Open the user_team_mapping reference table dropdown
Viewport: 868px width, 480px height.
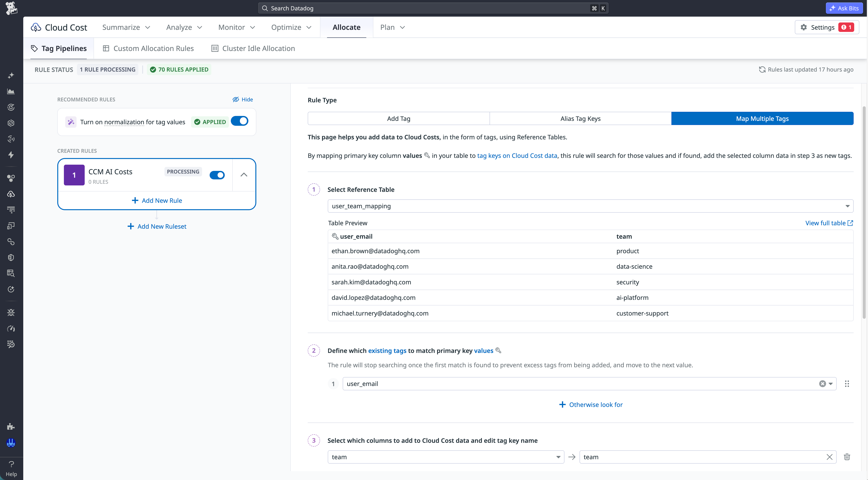(590, 206)
